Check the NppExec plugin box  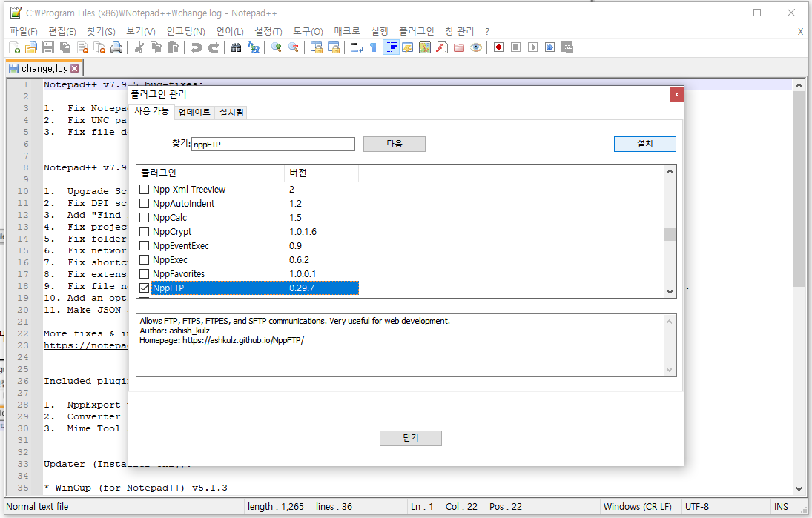(145, 259)
